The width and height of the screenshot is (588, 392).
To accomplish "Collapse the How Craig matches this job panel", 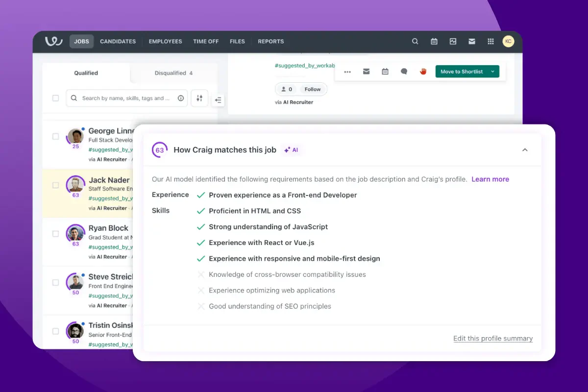I will click(525, 150).
